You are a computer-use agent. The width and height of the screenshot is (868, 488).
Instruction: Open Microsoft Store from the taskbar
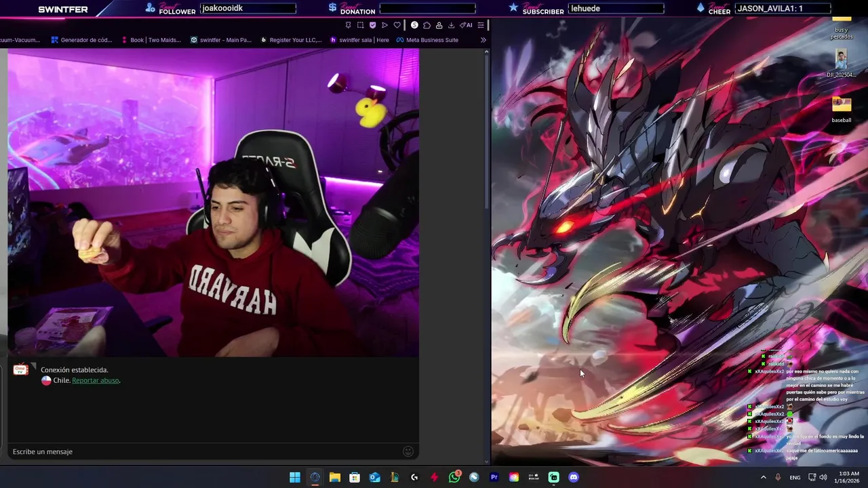pyautogui.click(x=355, y=477)
